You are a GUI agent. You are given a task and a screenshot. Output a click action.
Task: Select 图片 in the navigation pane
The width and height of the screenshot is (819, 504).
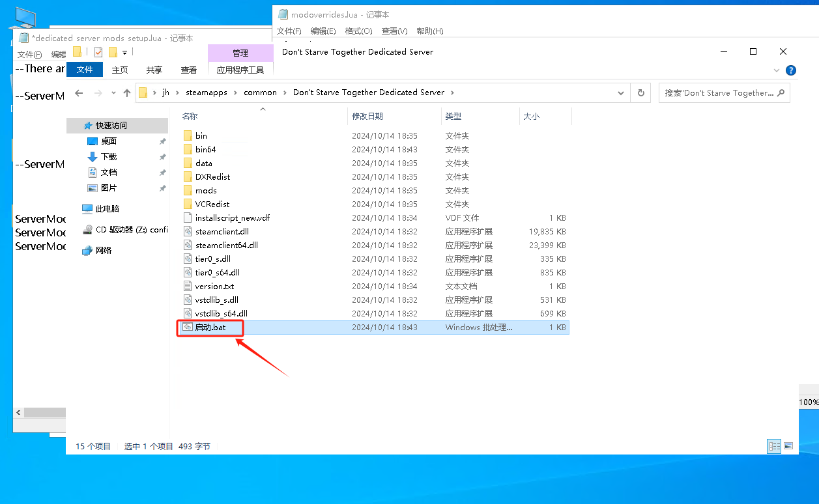(109, 188)
